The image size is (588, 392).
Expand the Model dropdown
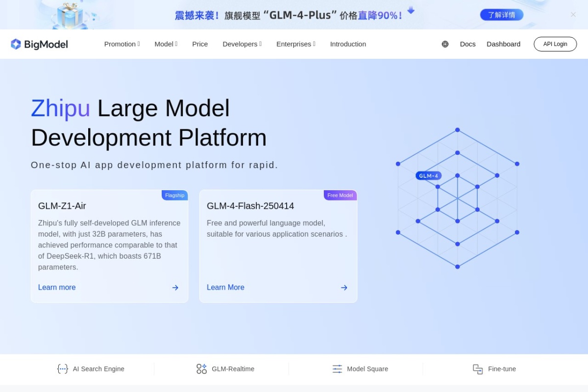click(x=166, y=44)
